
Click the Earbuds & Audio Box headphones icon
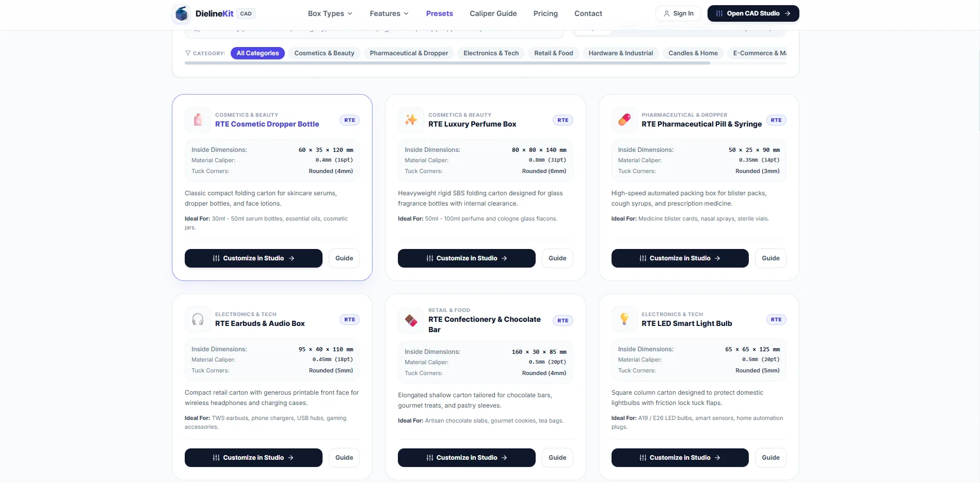coord(198,319)
